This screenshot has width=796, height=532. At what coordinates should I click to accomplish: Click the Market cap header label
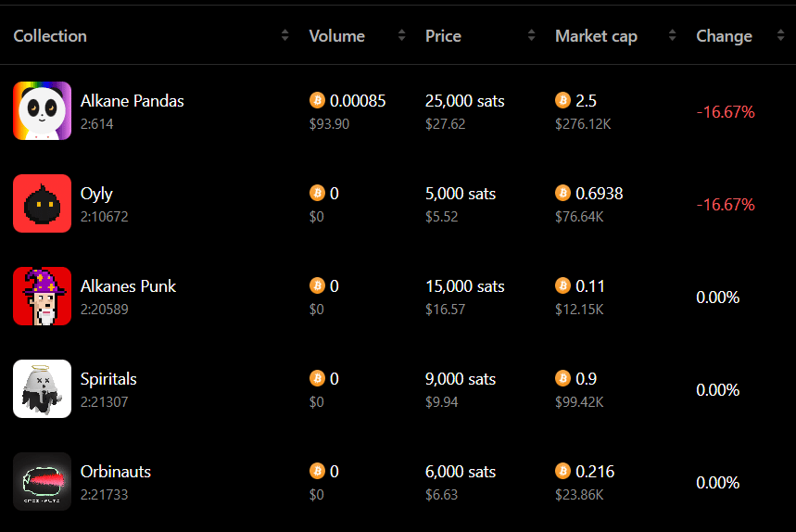(x=596, y=36)
